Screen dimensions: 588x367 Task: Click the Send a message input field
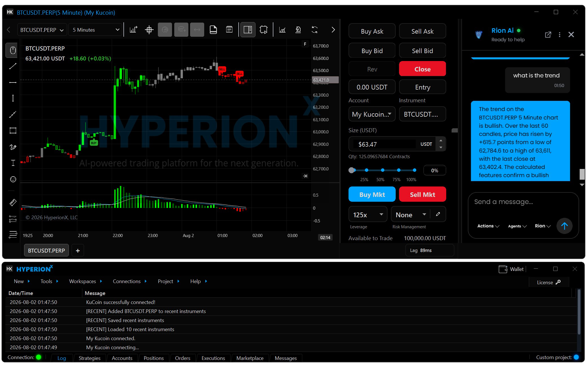click(x=523, y=202)
